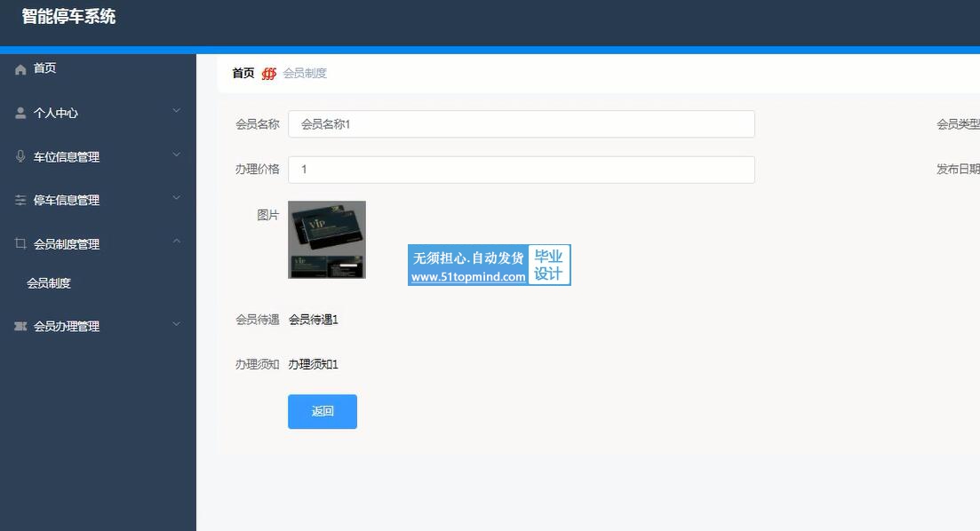Click the sliders icon beside 停车信息管理
This screenshot has width=980, height=531.
coord(20,200)
